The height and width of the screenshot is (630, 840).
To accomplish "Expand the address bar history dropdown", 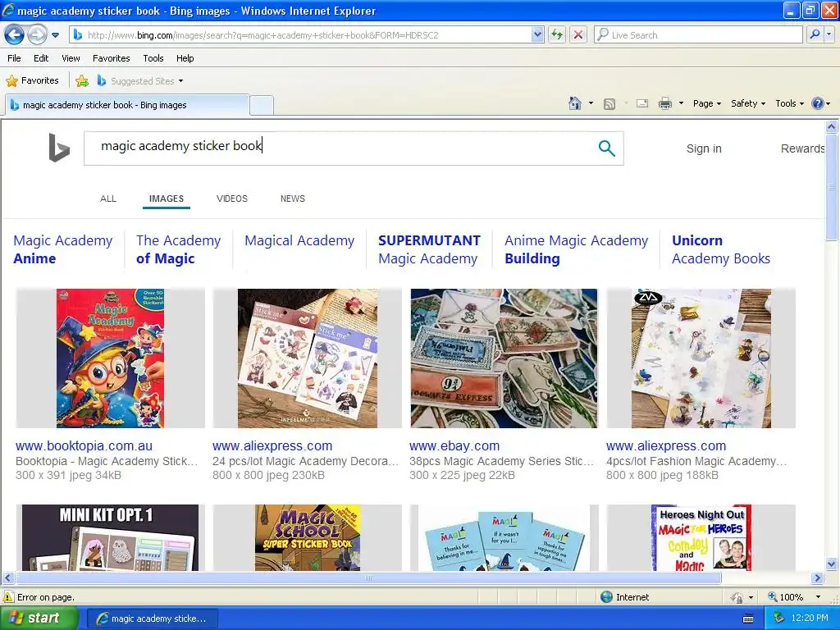I will click(537, 35).
